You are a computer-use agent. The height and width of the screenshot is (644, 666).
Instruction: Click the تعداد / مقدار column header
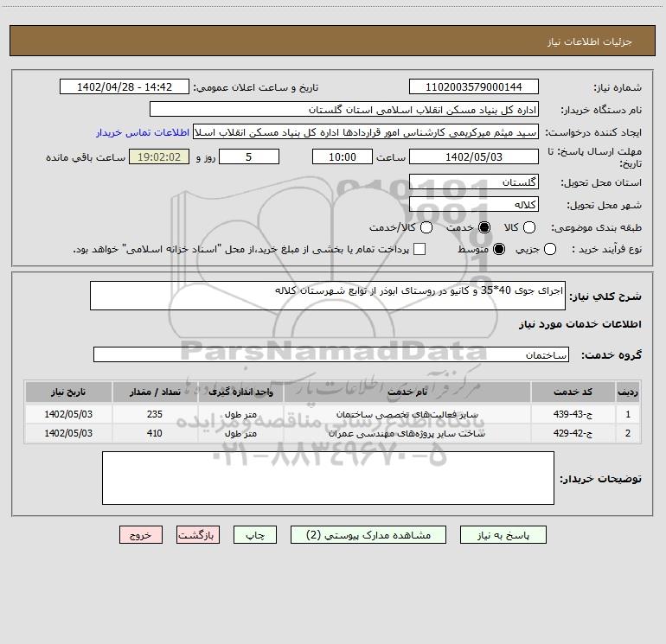point(155,392)
